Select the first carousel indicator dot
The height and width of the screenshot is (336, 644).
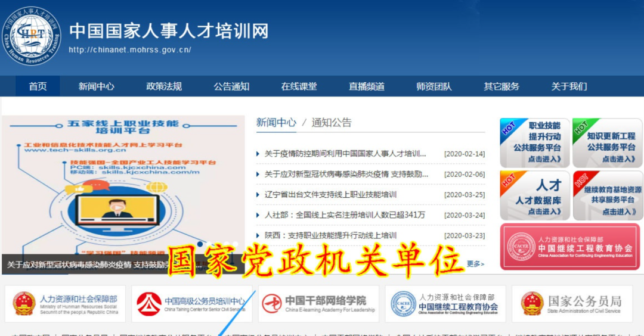click(200, 244)
